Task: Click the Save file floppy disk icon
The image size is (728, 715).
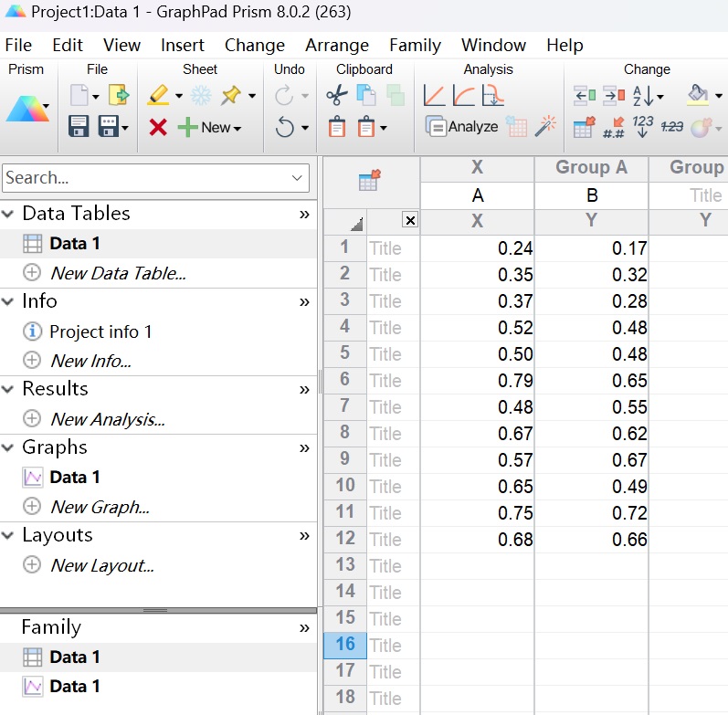Action: pos(79,127)
